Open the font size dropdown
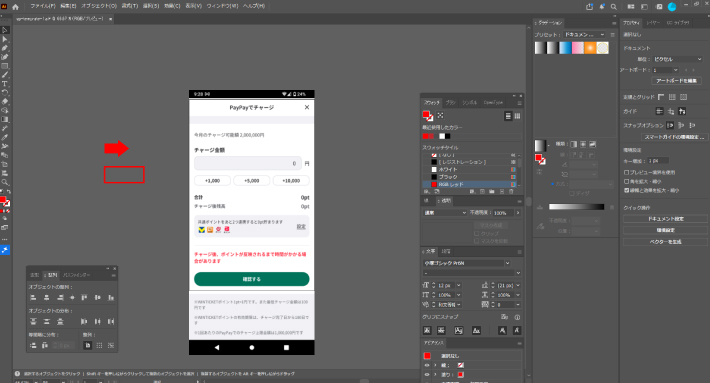The height and width of the screenshot is (383, 710). click(x=459, y=286)
